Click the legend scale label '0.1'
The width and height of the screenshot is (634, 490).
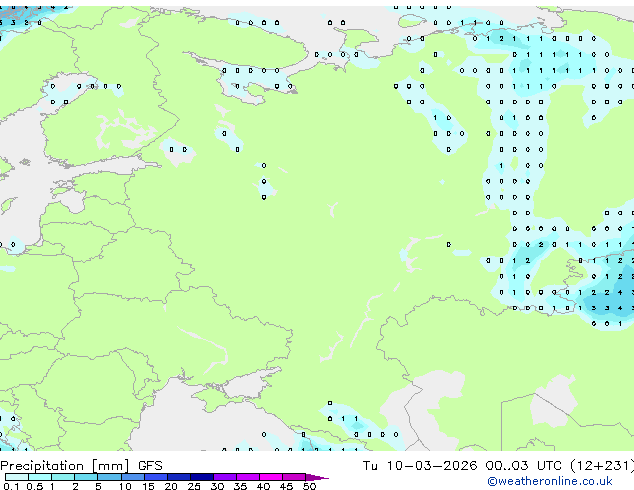pyautogui.click(x=11, y=486)
